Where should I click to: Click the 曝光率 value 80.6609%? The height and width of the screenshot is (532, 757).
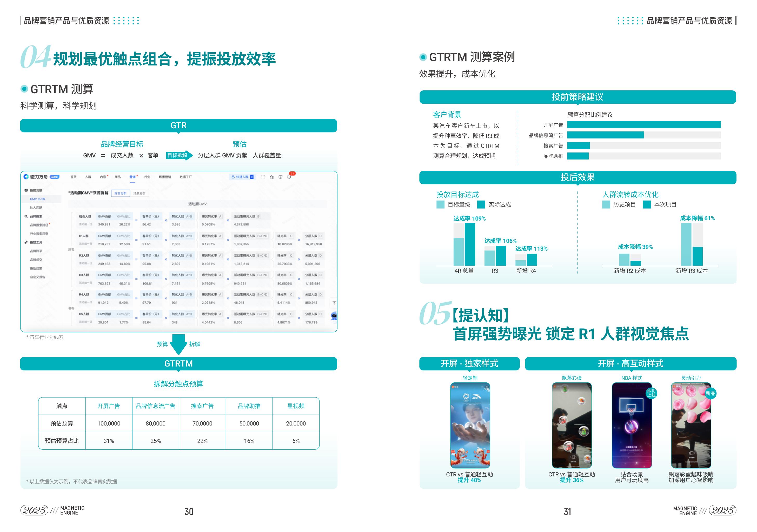[285, 283]
